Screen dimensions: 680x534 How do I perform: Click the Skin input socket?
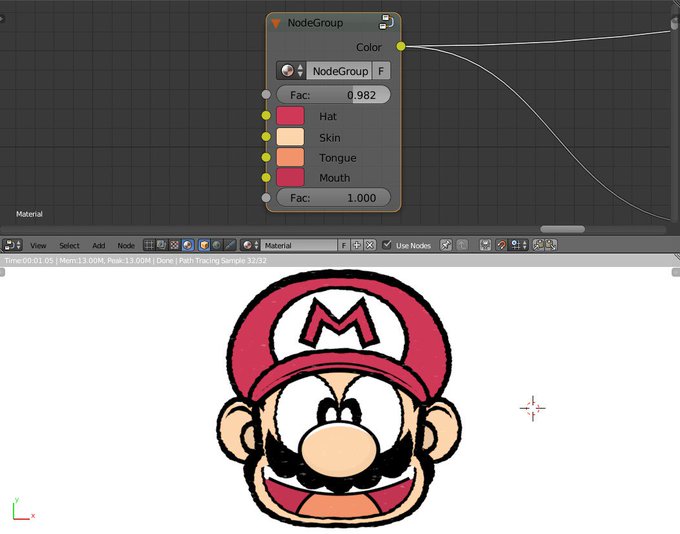pos(266,137)
